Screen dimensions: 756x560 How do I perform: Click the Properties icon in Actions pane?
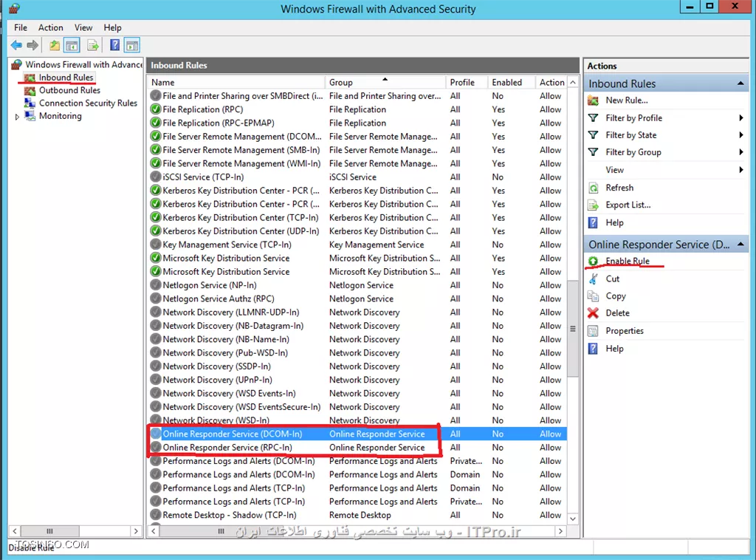tap(593, 331)
